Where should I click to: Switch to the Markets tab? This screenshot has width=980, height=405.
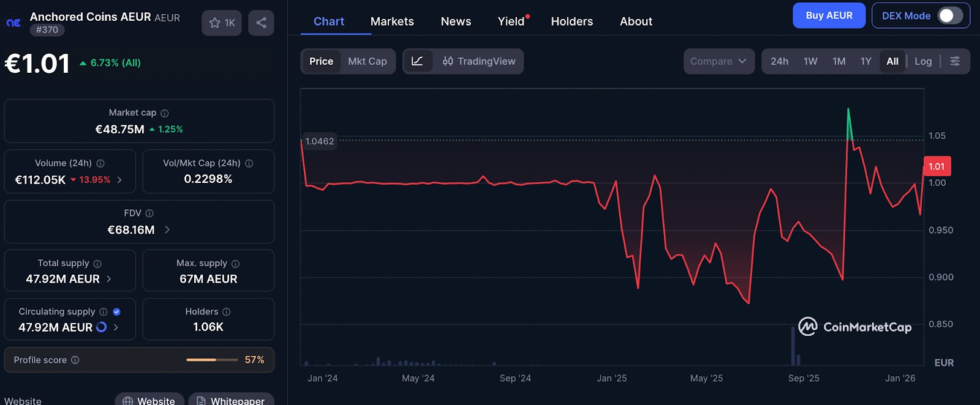click(392, 21)
